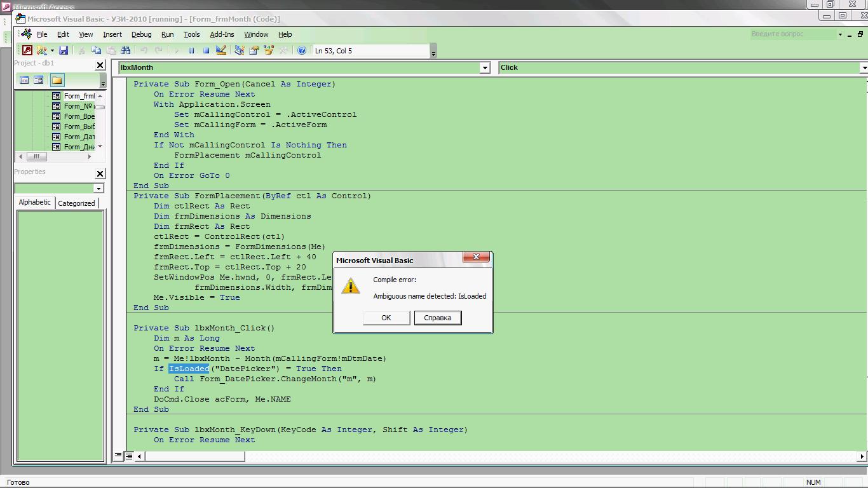The width and height of the screenshot is (868, 488).
Task: Open the File menu
Action: point(42,34)
